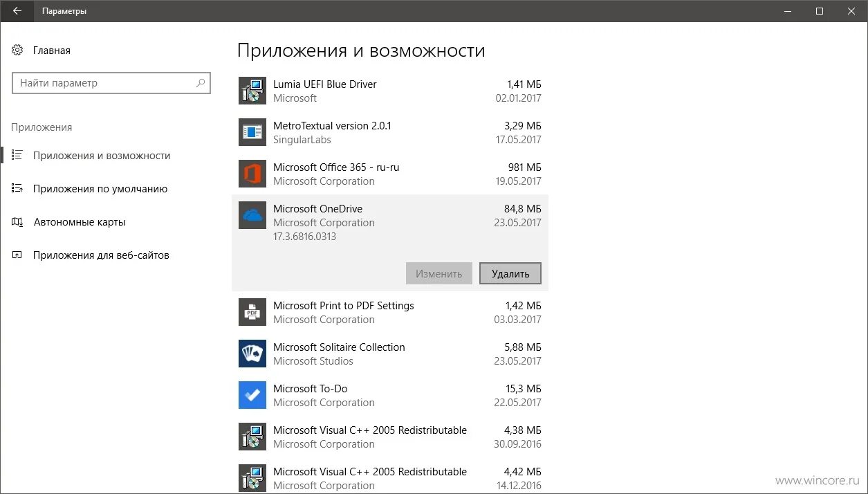Click the MetroTextual app icon
The height and width of the screenshot is (494, 868).
tap(252, 132)
